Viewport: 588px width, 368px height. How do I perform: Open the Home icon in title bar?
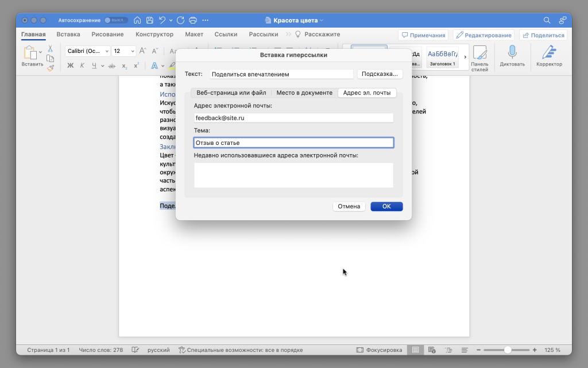(x=137, y=20)
